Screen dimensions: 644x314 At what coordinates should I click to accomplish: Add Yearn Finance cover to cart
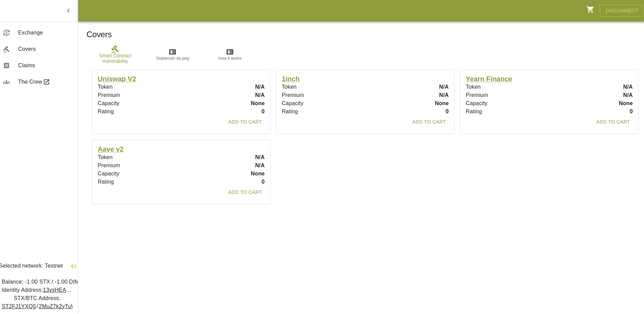coord(613,122)
